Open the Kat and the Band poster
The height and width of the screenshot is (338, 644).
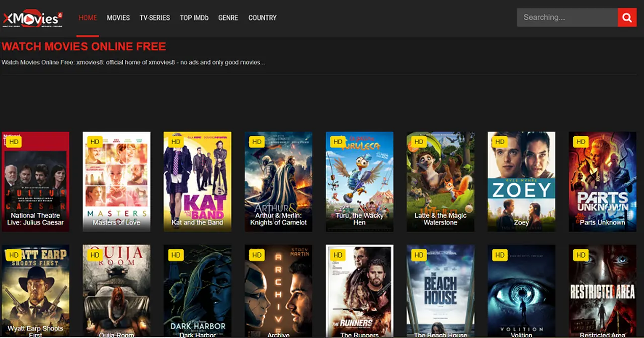tap(197, 182)
